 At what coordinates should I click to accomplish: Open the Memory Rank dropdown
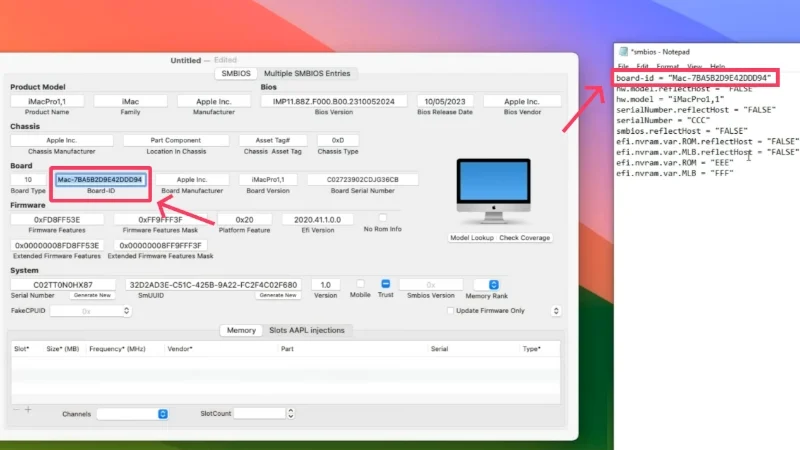(x=493, y=285)
